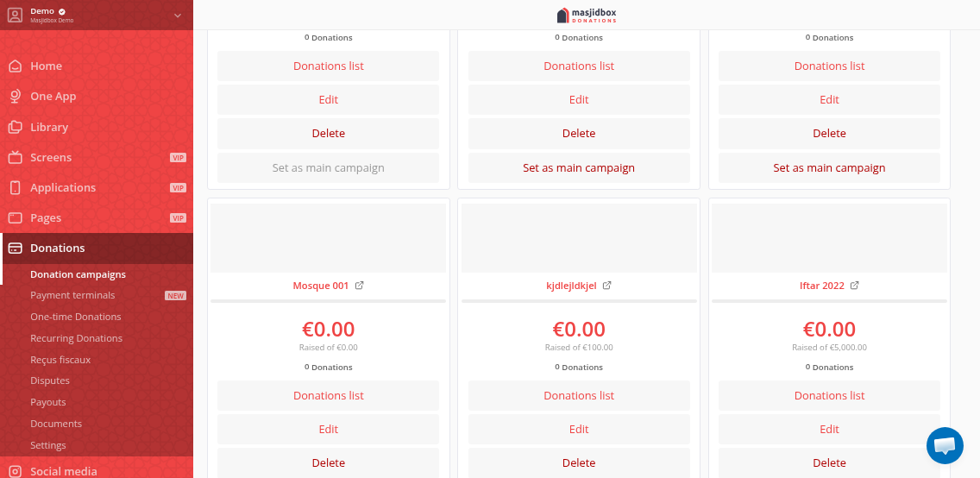Click the One App sidebar icon
The height and width of the screenshot is (478, 980).
[x=15, y=97]
